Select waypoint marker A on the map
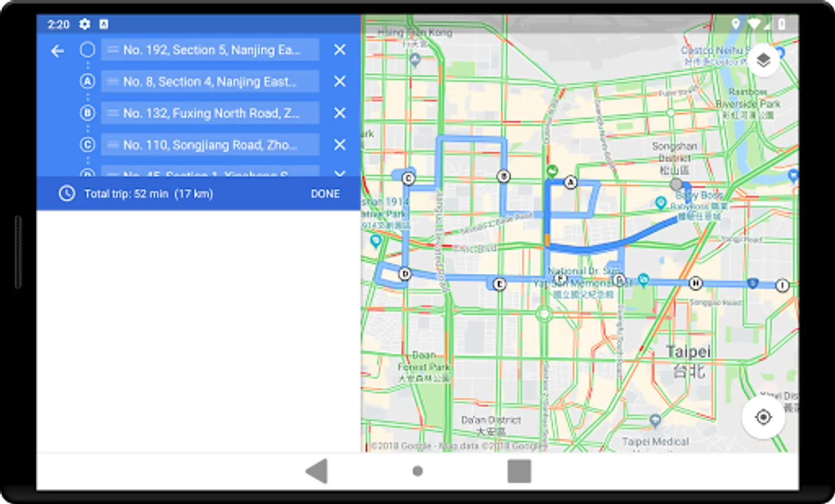 (570, 182)
